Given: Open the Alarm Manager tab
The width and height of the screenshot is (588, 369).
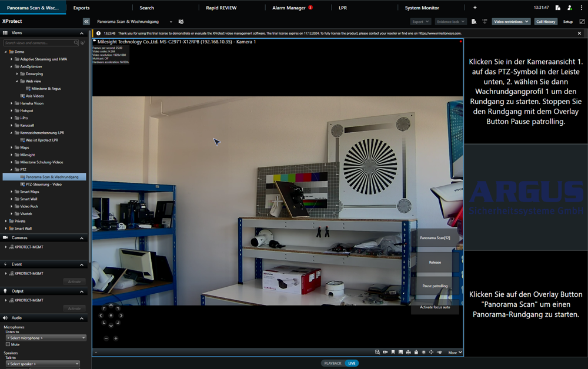Looking at the screenshot, I should coord(289,8).
